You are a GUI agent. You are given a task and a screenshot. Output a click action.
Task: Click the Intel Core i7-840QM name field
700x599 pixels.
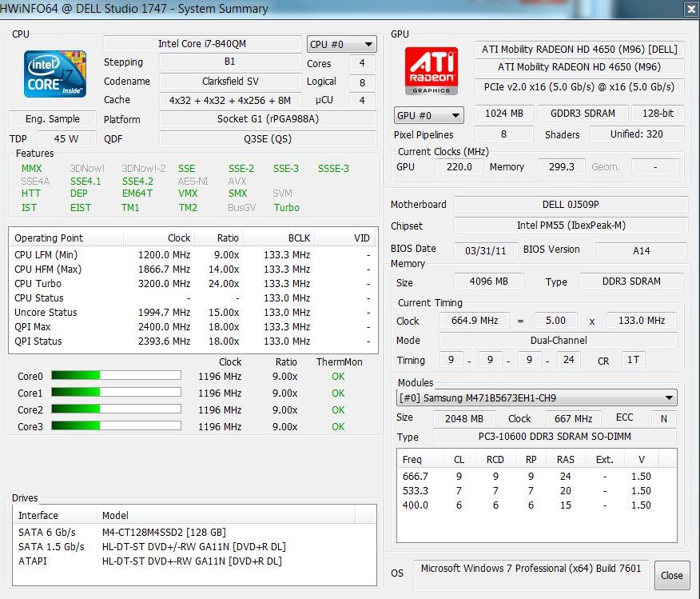point(202,44)
